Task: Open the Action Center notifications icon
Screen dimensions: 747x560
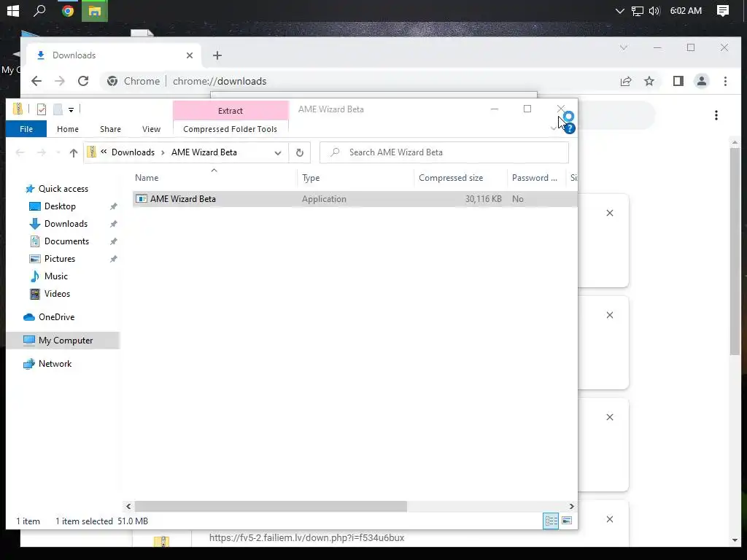Action: coord(723,10)
